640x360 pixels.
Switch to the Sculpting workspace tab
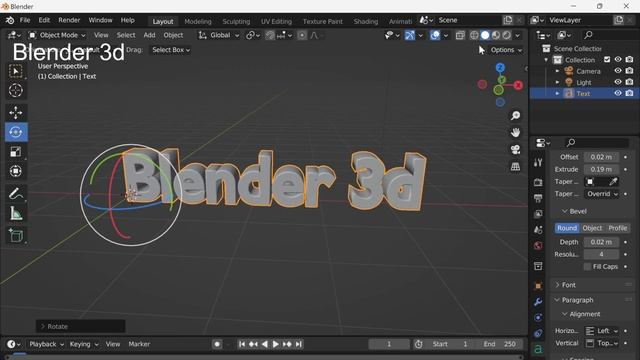(x=236, y=21)
